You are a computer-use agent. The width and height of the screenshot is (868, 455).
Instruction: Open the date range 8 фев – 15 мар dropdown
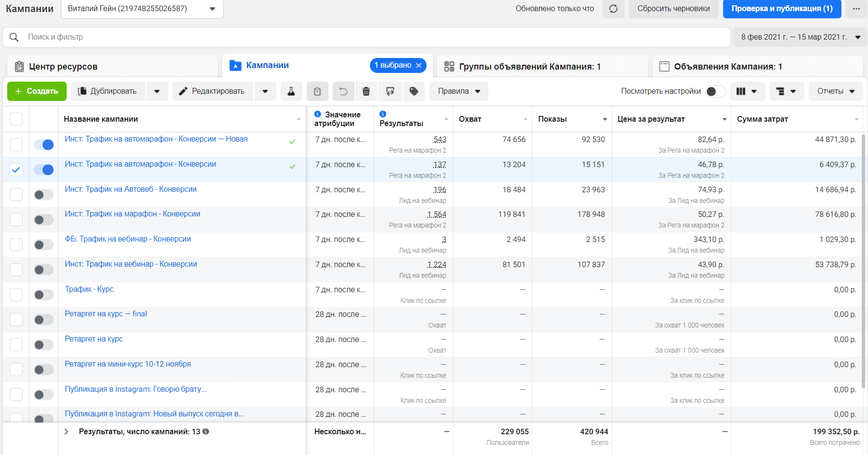pos(800,37)
